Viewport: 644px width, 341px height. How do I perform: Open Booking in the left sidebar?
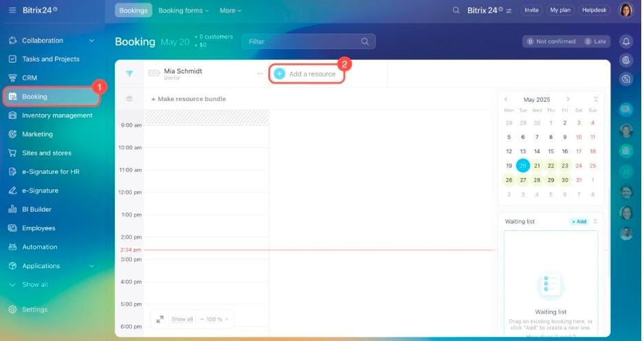pyautogui.click(x=52, y=96)
